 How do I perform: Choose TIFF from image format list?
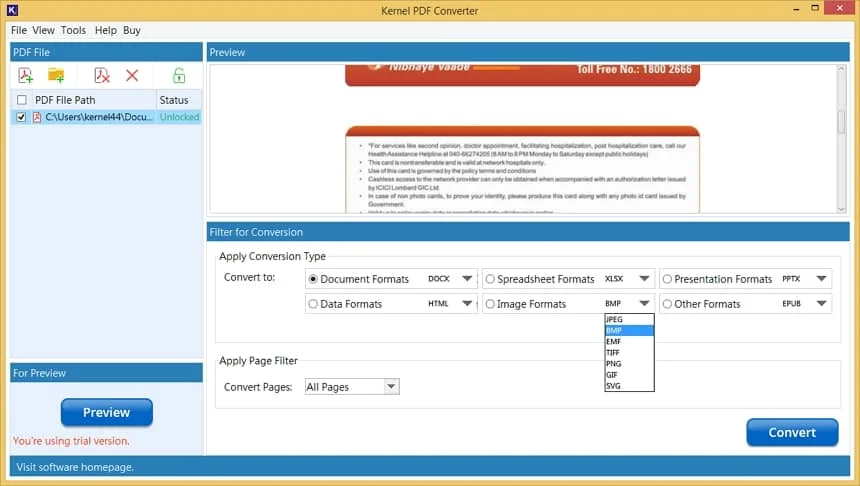(629, 353)
